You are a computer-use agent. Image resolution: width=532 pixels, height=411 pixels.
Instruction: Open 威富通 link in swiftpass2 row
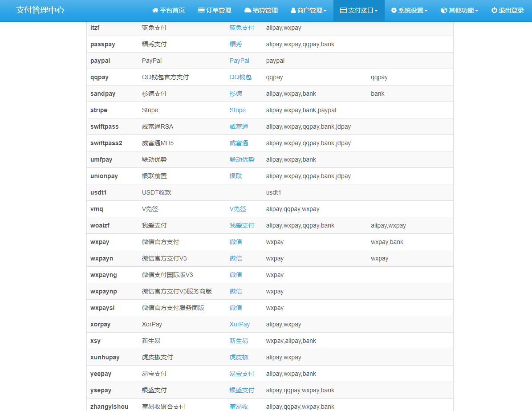click(x=239, y=143)
